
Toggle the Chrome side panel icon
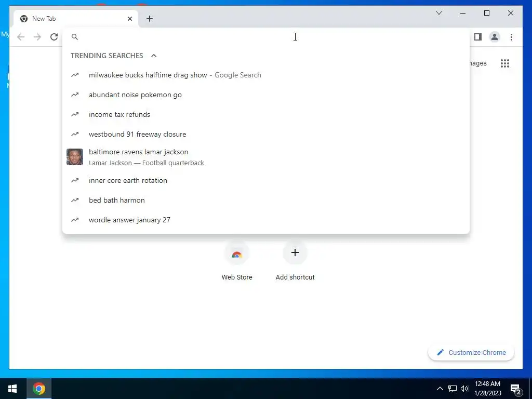click(x=478, y=37)
